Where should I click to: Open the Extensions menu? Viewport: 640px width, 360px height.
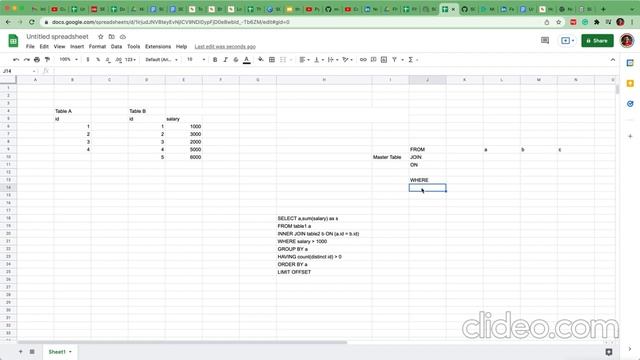[x=158, y=47]
